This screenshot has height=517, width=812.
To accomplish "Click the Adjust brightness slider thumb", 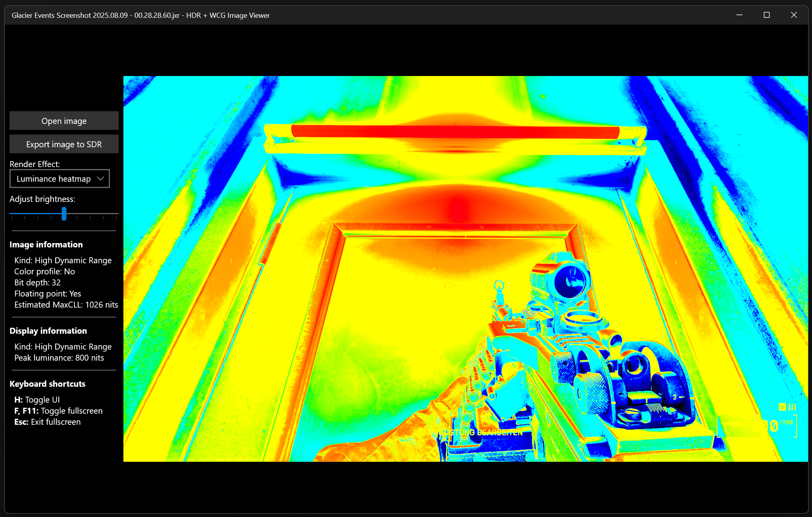I will pyautogui.click(x=64, y=214).
